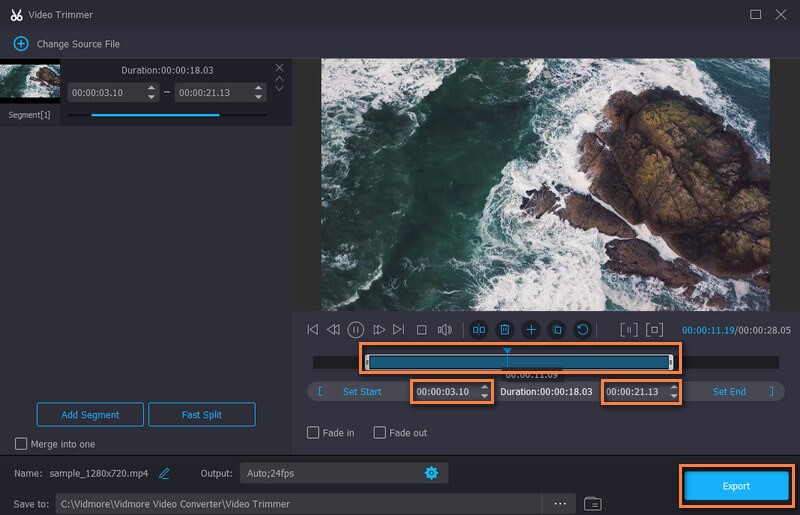The height and width of the screenshot is (515, 800).
Task: Click the split segment icon
Action: pos(479,329)
